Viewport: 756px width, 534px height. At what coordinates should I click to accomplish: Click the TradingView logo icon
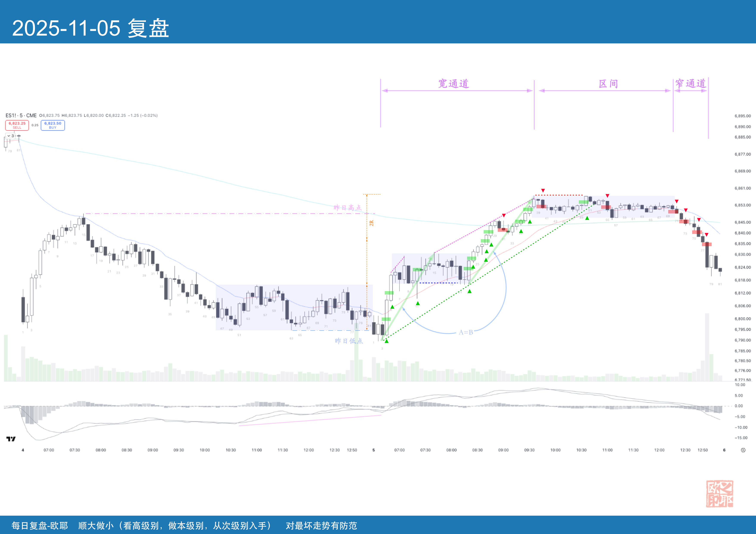11,439
